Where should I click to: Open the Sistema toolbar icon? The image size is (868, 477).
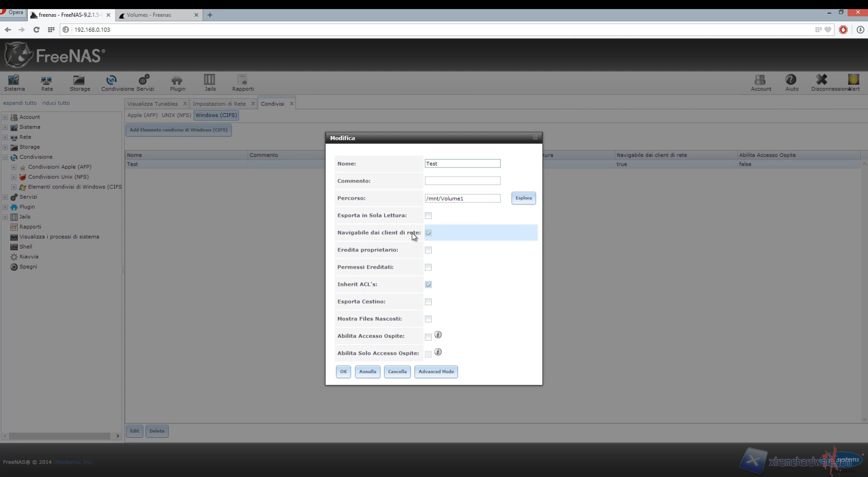pyautogui.click(x=14, y=82)
